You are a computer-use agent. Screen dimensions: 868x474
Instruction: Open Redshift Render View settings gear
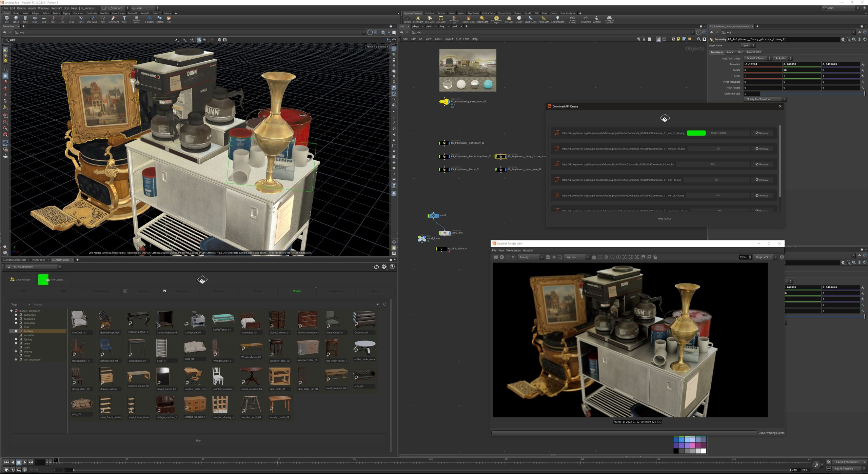click(x=782, y=257)
